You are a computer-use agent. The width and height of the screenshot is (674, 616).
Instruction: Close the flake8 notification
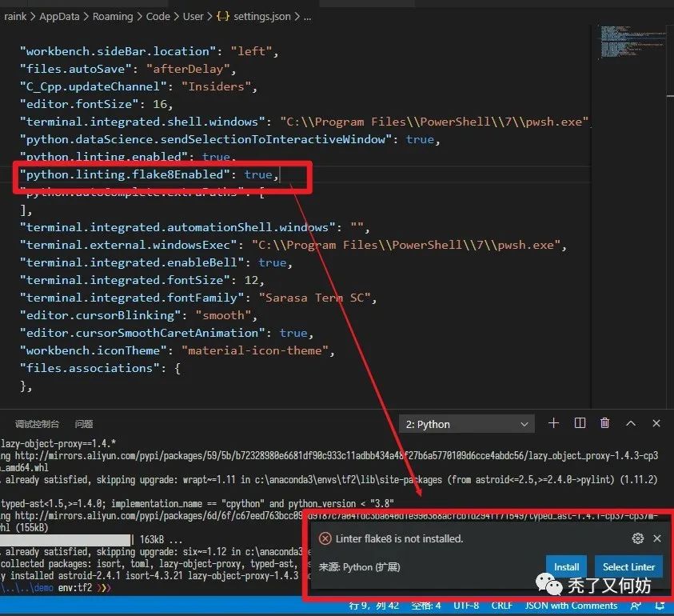[656, 538]
